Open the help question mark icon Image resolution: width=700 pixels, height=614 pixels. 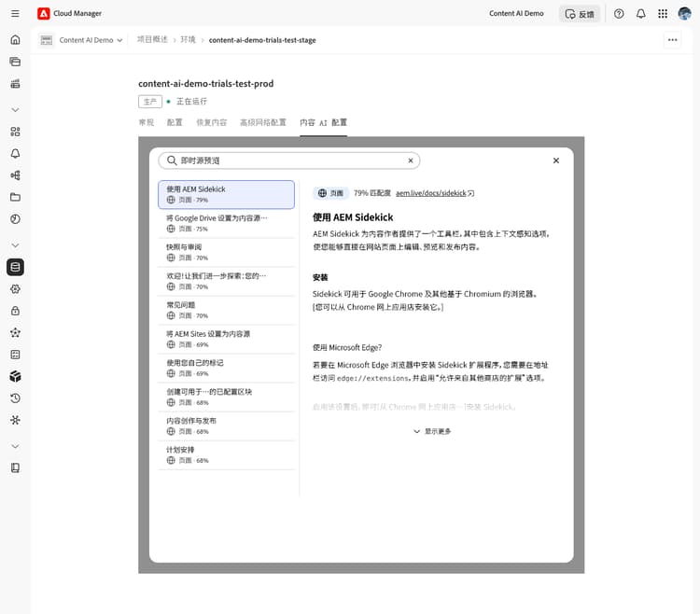619,14
